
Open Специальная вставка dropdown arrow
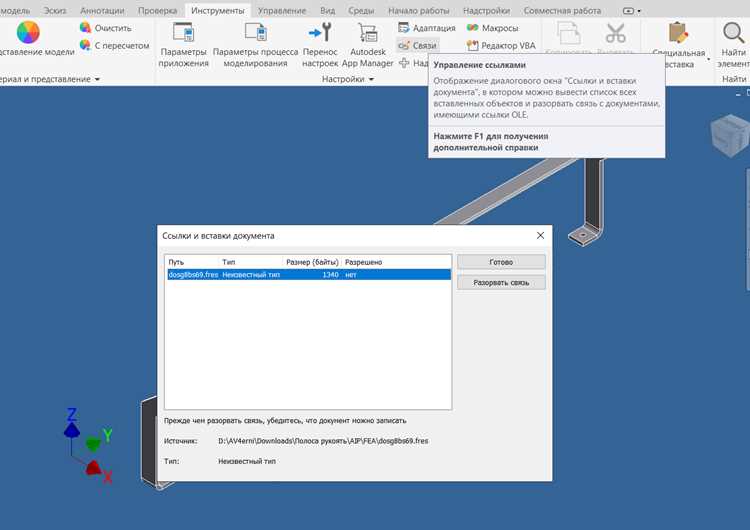pos(709,58)
